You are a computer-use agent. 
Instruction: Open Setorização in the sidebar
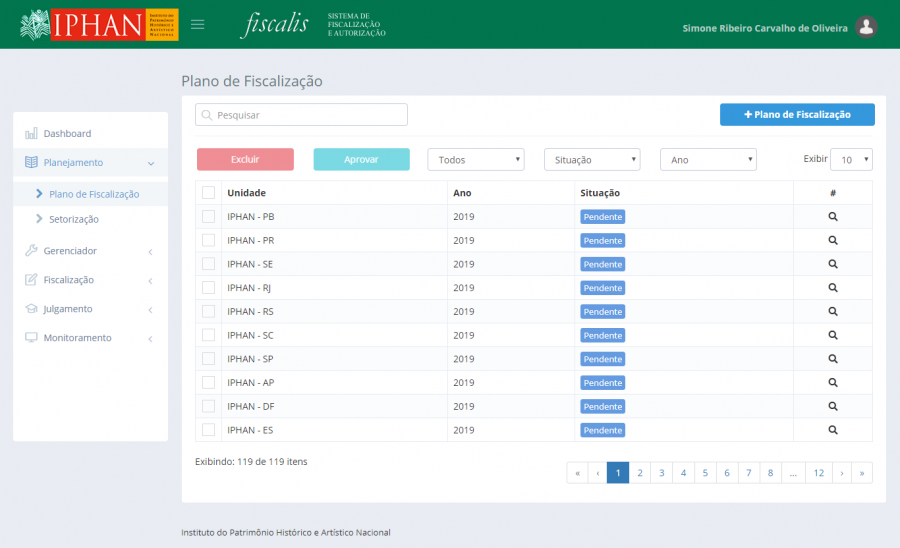click(x=73, y=219)
